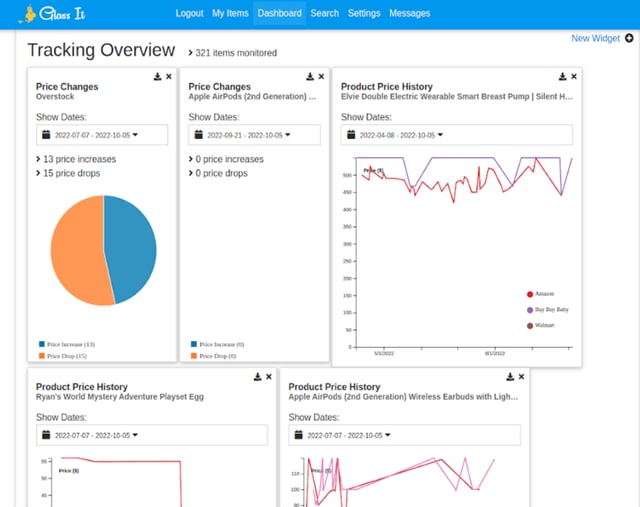Download the Apple AirPods Price Changes widget
Screen dimensions: 640x507
pos(310,76)
